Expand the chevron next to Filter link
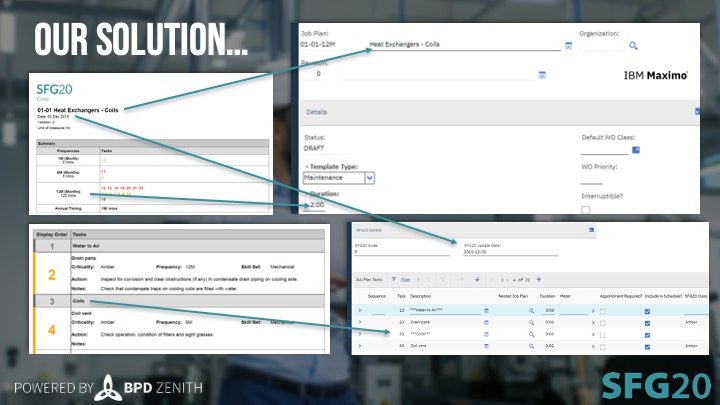This screenshot has height=405, width=720. (418, 279)
